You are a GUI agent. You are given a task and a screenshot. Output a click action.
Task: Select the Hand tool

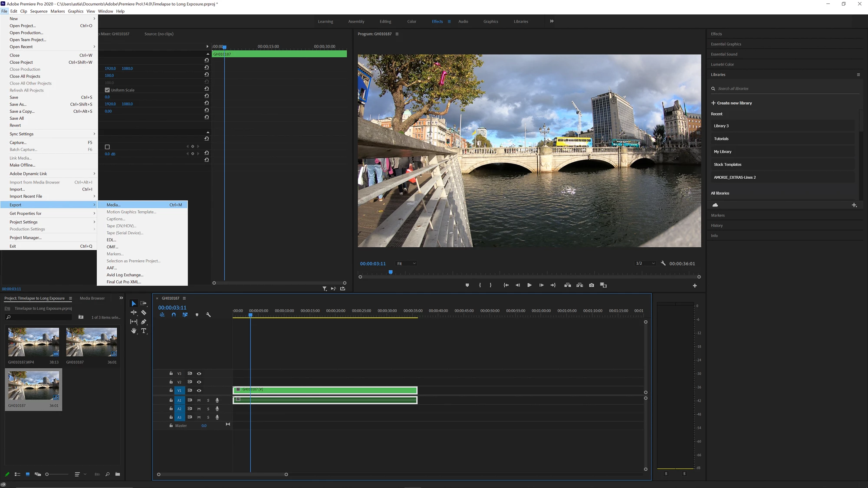pos(134,331)
